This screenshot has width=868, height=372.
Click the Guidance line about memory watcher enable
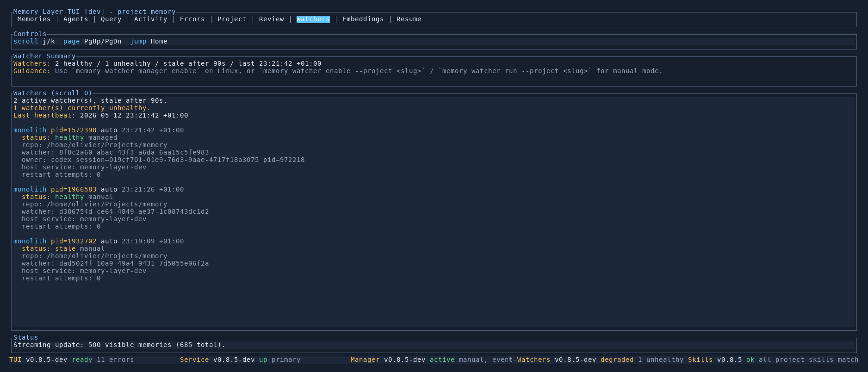click(338, 71)
